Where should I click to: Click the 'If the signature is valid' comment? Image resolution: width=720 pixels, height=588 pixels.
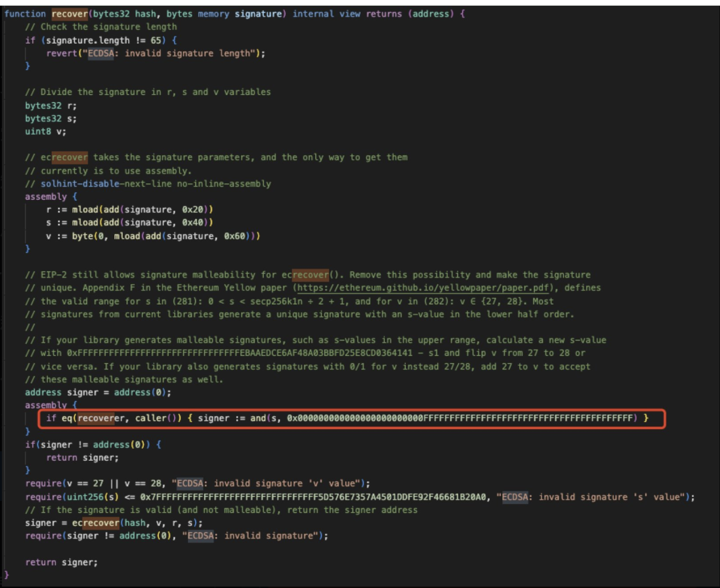[221, 510]
